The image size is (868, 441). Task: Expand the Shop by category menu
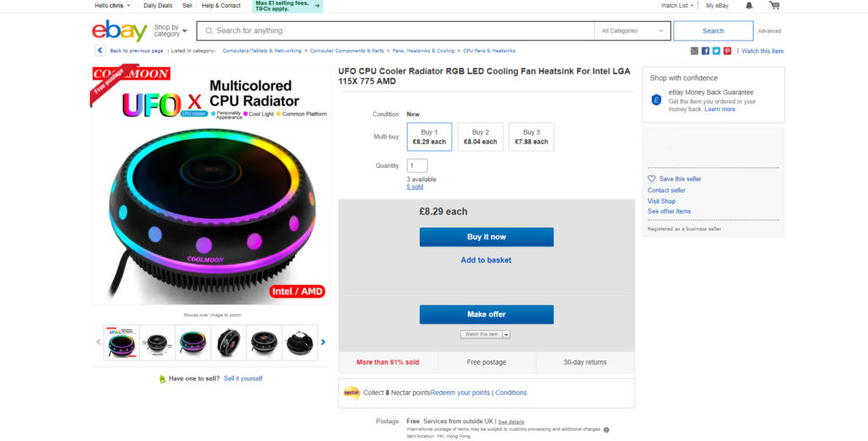pyautogui.click(x=170, y=31)
